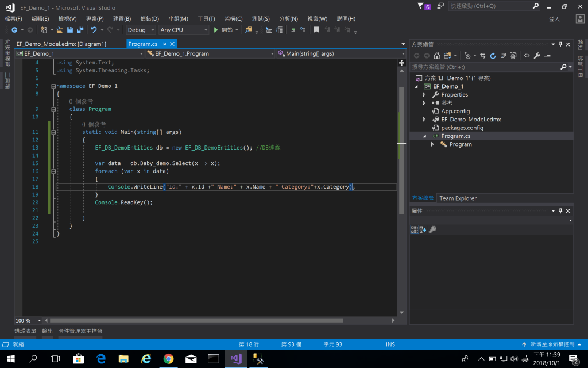This screenshot has width=588, height=368.
Task: Save the current file with Save icon
Action: pyautogui.click(x=69, y=30)
